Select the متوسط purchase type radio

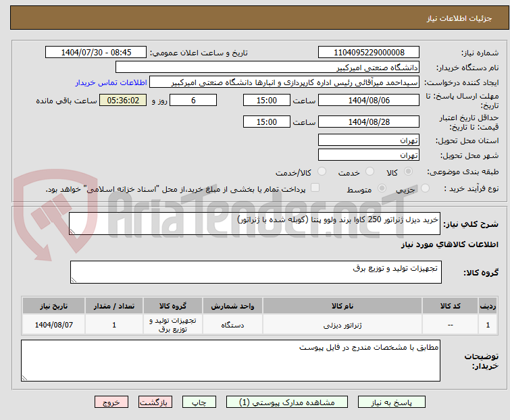tap(382, 188)
